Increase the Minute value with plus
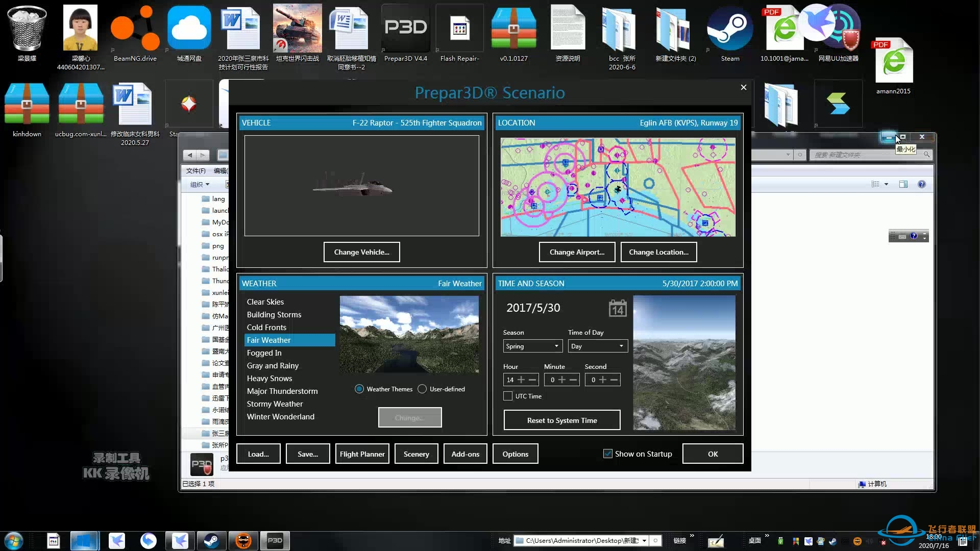The width and height of the screenshot is (980, 551). [x=562, y=380]
